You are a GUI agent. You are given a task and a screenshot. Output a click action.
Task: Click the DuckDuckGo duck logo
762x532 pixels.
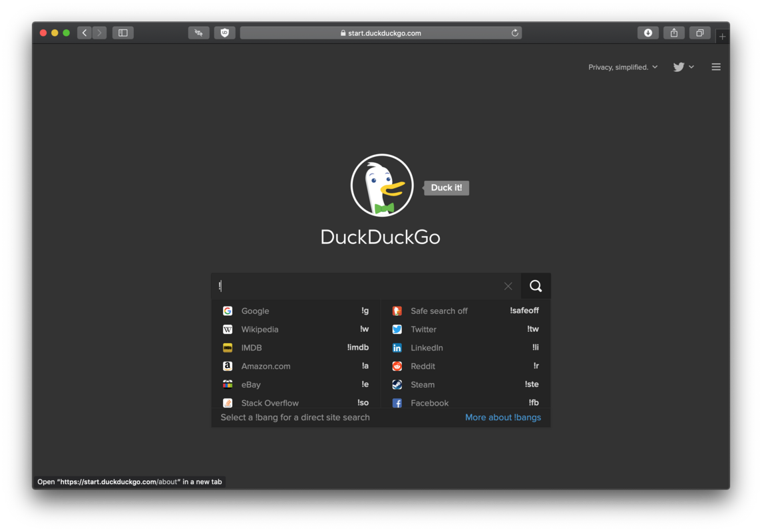[x=382, y=185]
